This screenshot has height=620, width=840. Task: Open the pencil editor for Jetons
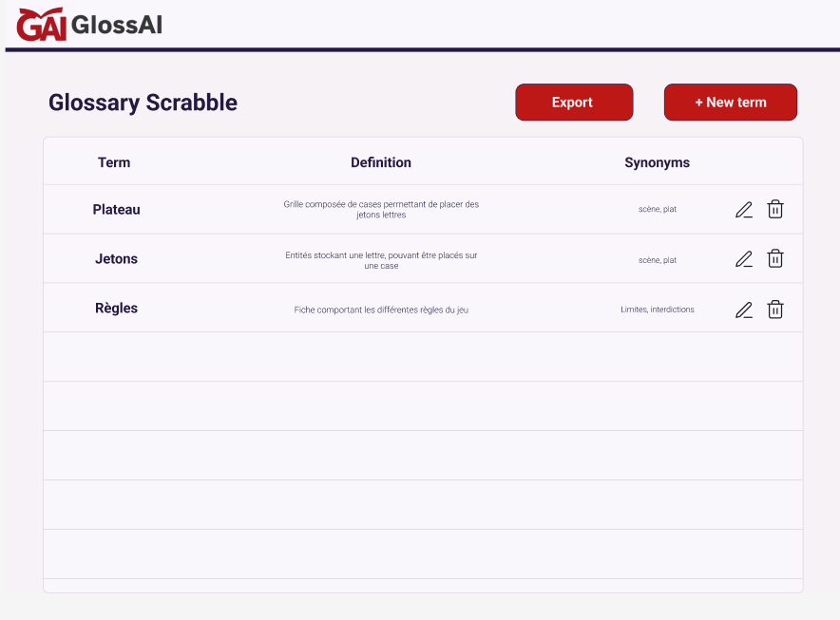click(744, 259)
